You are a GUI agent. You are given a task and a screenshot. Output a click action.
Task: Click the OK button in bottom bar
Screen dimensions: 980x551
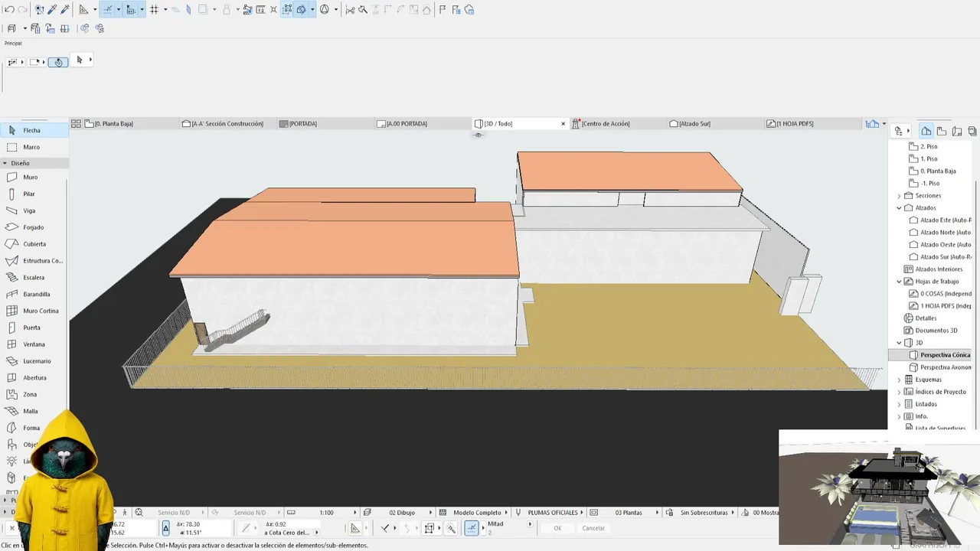tap(557, 528)
